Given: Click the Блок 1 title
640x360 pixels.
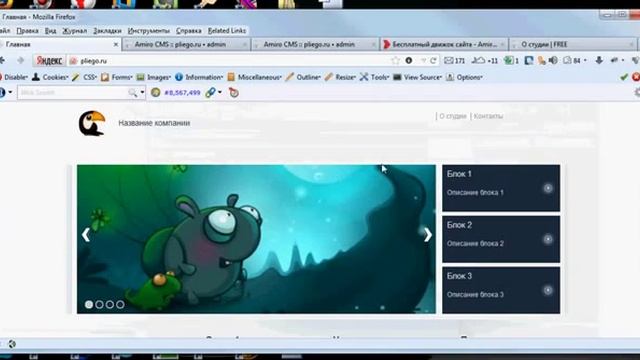Looking at the screenshot, I should tap(459, 174).
